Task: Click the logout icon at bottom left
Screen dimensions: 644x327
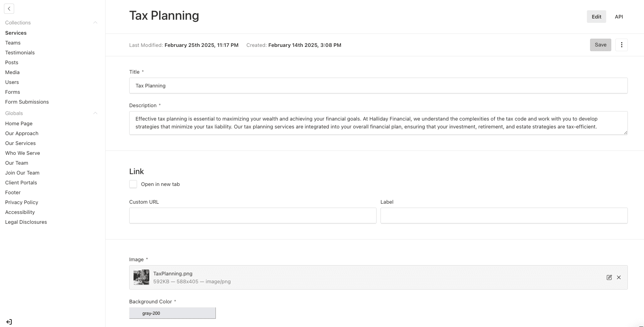Action: pyautogui.click(x=9, y=322)
